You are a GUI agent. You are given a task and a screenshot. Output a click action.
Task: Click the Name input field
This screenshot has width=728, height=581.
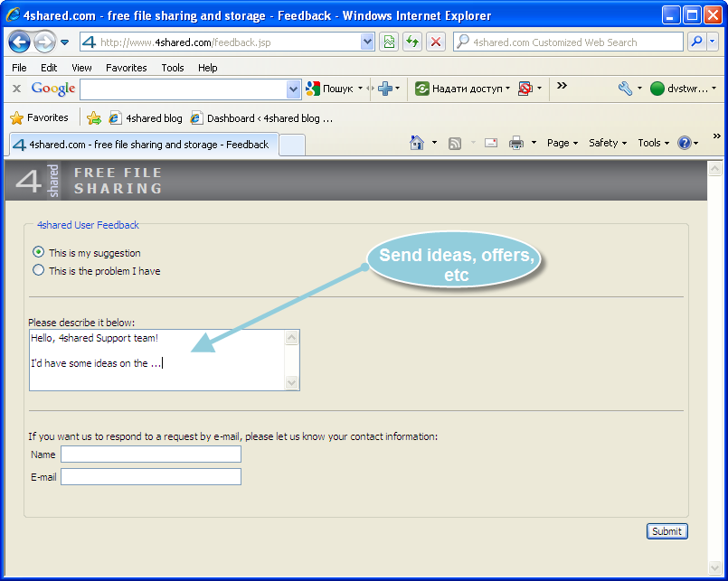[151, 454]
